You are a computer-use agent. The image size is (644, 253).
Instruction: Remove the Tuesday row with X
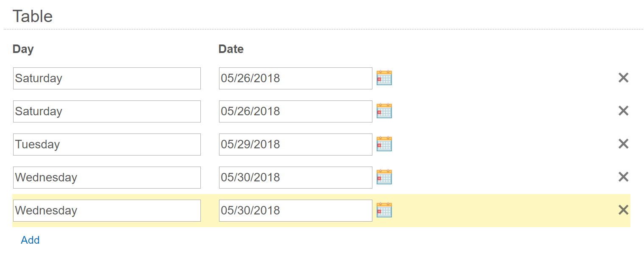pos(623,144)
